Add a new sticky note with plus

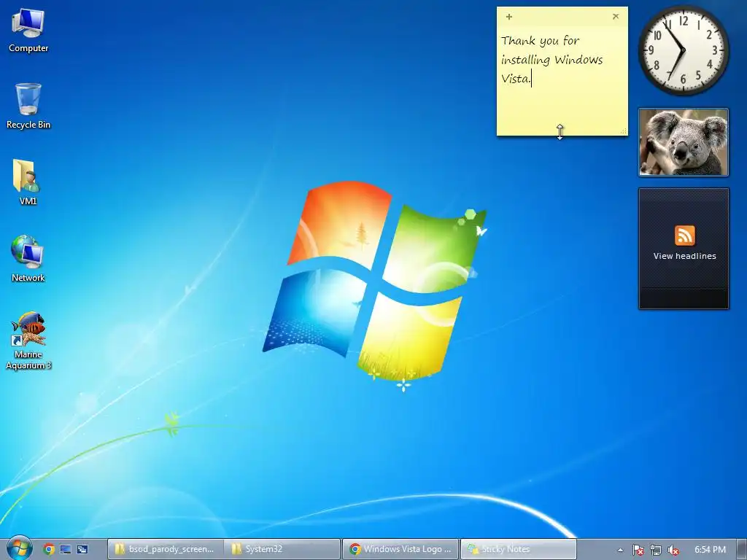[x=508, y=17]
